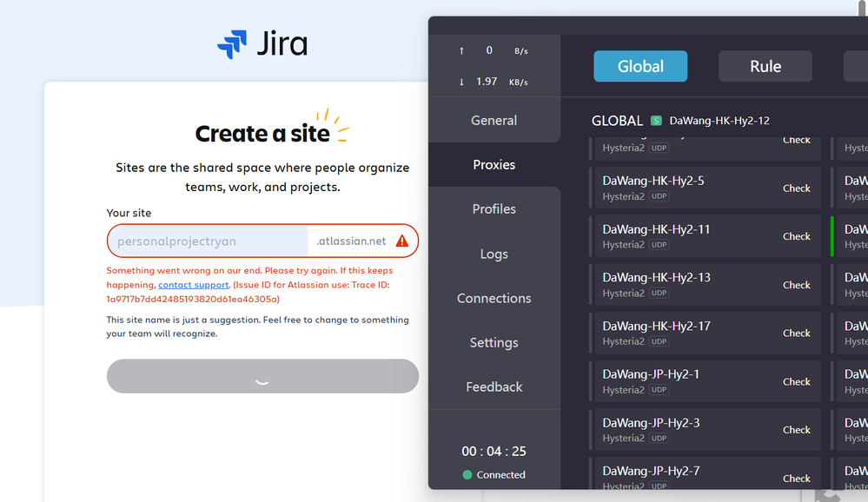Check latency of DaWang-JP-Hy2-3
The width and height of the screenshot is (868, 502).
pos(796,430)
